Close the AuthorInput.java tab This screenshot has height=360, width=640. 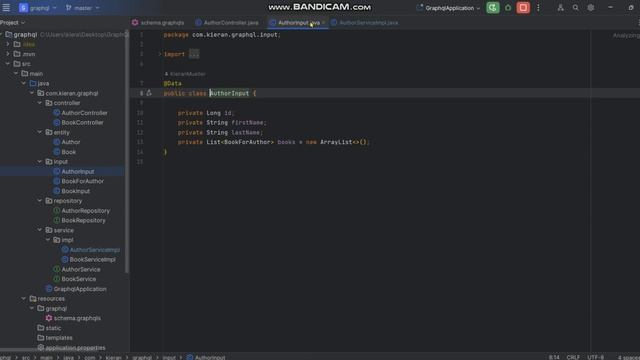coord(324,23)
